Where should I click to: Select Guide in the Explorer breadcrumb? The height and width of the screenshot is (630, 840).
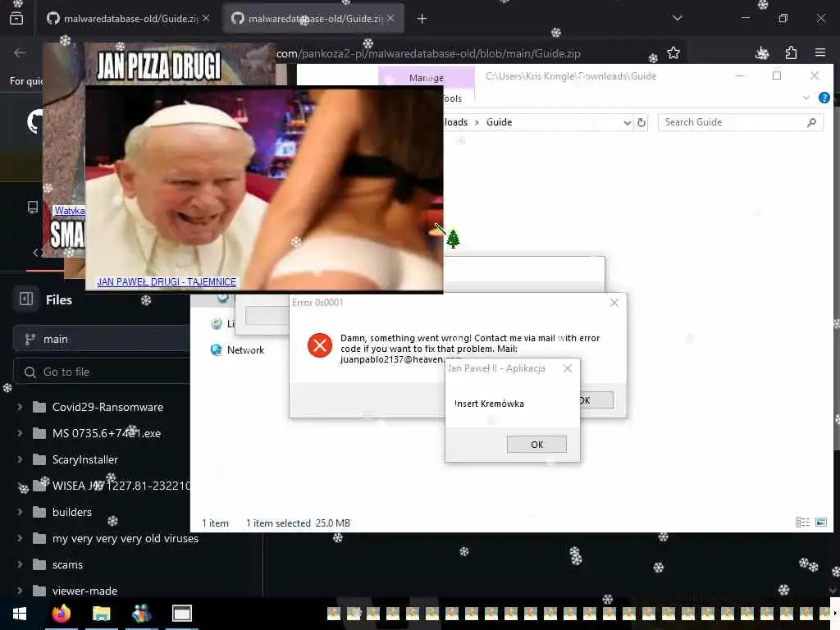tap(499, 122)
